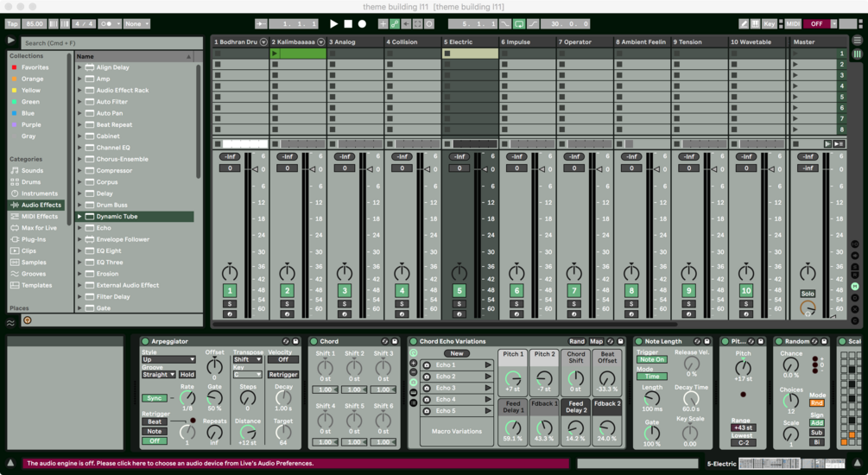
Task: Click the Map button in Chord Echo Variations
Action: [596, 342]
